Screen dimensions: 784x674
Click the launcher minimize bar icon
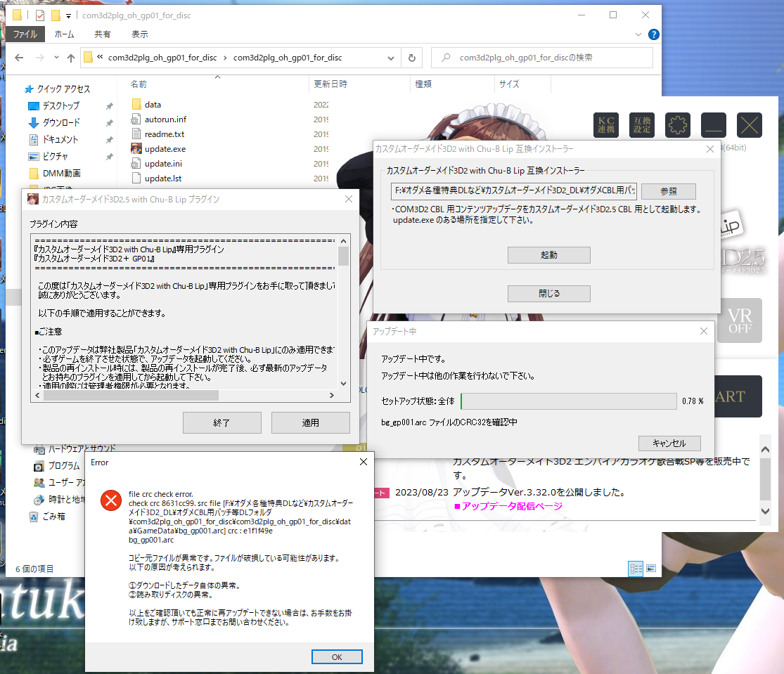point(714,125)
